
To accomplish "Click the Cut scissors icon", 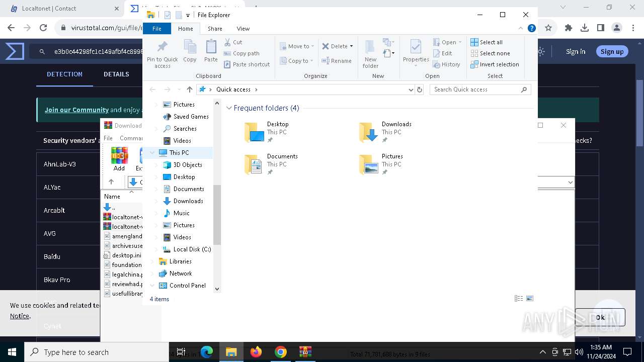I will click(x=227, y=42).
